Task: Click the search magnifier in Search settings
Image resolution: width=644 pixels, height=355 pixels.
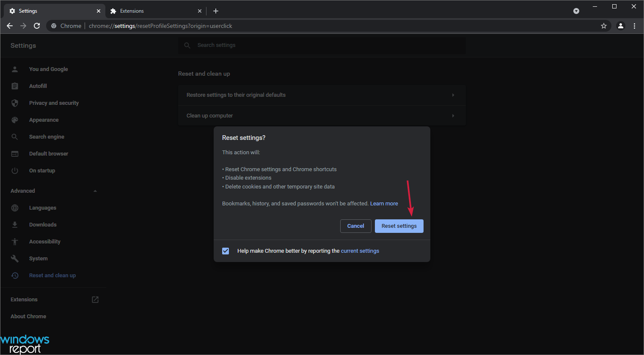Action: (x=187, y=45)
